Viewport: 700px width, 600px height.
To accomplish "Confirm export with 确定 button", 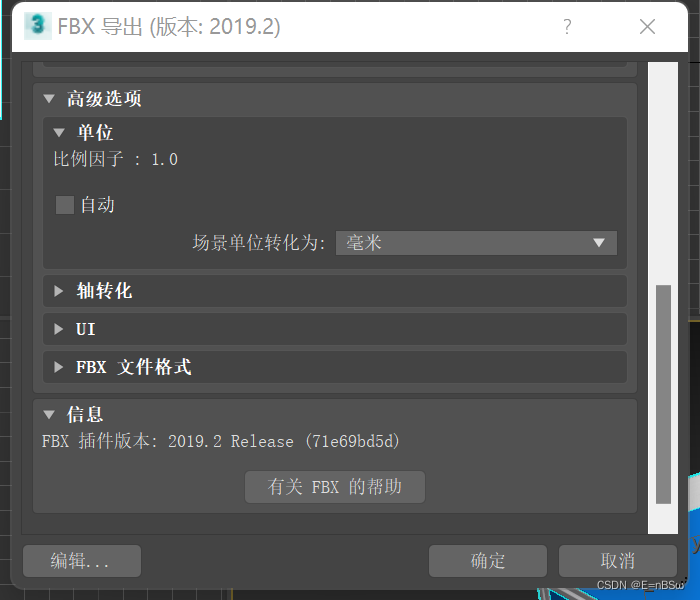I will tap(488, 561).
